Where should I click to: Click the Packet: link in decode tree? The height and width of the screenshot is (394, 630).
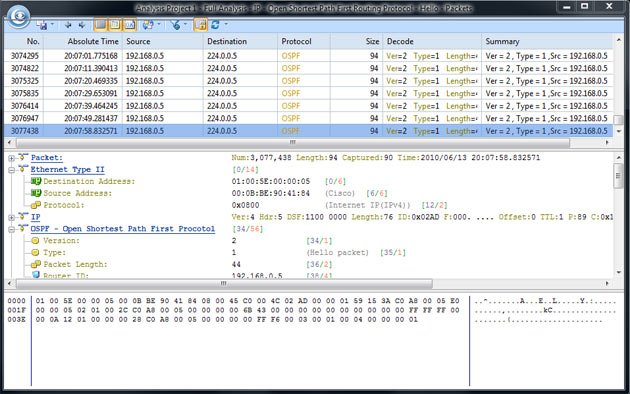(x=47, y=158)
